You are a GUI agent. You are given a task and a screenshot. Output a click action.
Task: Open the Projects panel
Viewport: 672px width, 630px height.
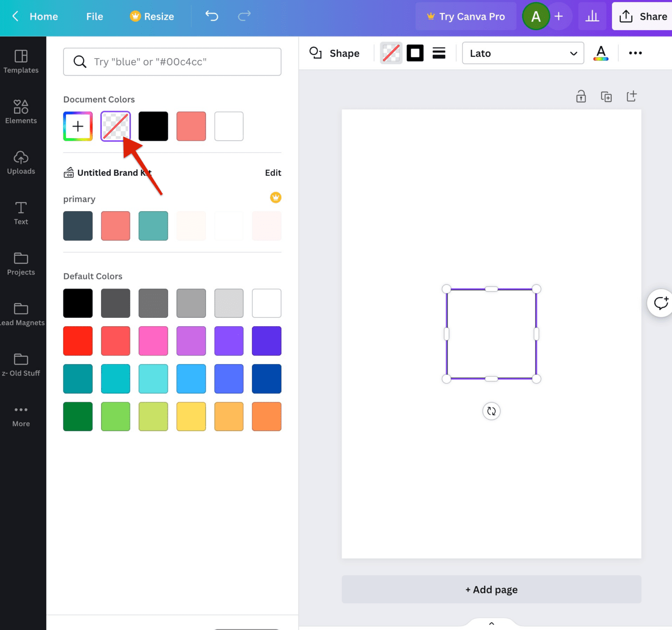(x=21, y=264)
